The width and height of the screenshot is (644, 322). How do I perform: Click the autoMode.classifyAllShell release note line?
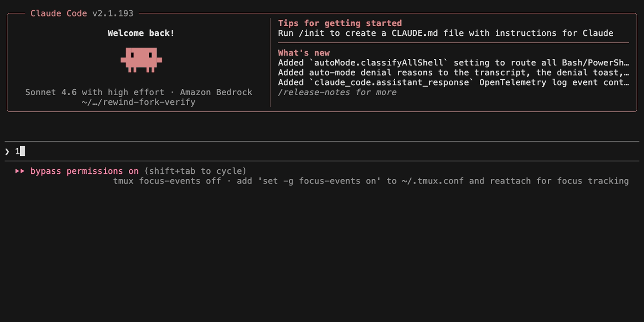pyautogui.click(x=454, y=63)
